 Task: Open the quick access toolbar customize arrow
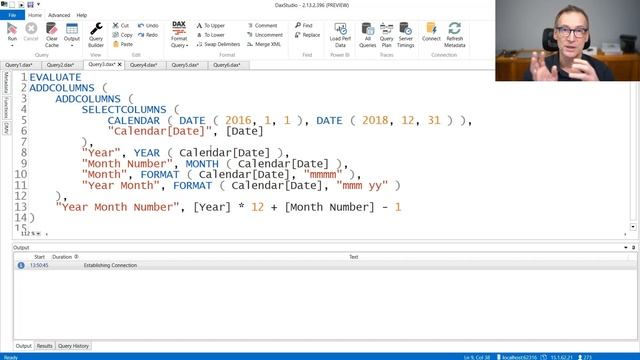(39, 4)
